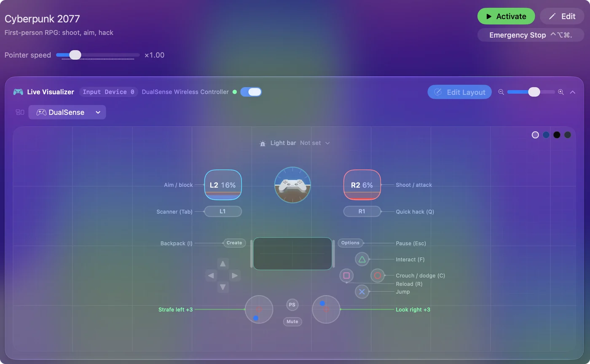Click the Triangle face button
The width and height of the screenshot is (590, 364).
tap(362, 260)
